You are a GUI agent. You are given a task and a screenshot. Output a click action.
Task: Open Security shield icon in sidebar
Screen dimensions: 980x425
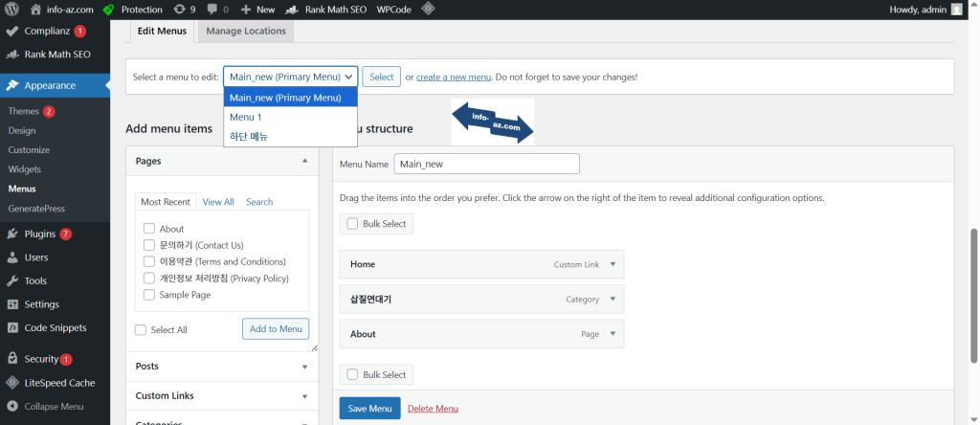(12, 359)
